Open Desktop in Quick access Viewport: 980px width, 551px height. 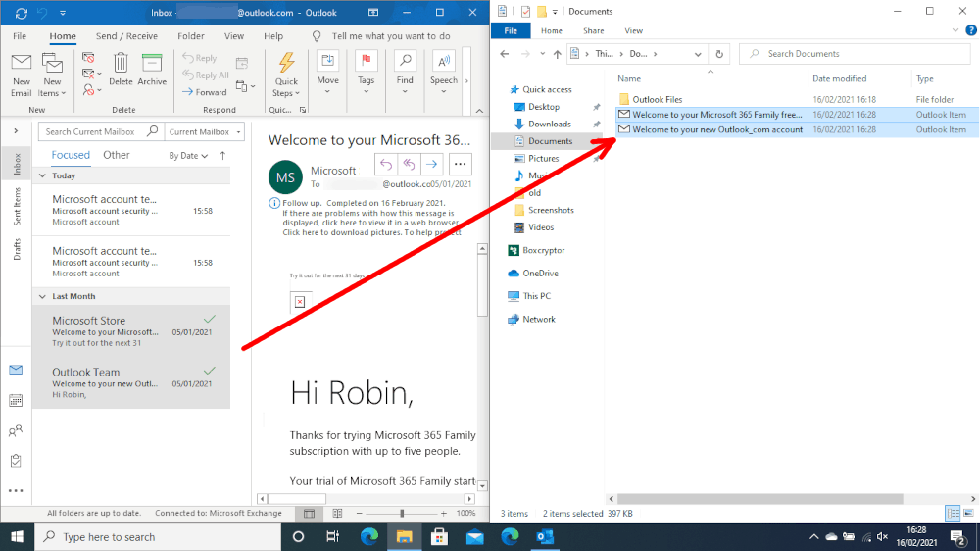point(544,107)
